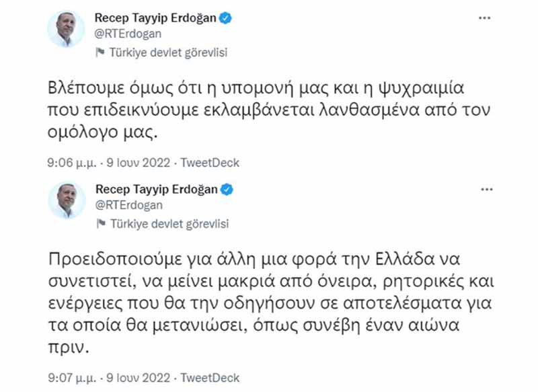
Task: Click the name Recep Tayyip Erdoğan in the first tweet
Action: [156, 19]
